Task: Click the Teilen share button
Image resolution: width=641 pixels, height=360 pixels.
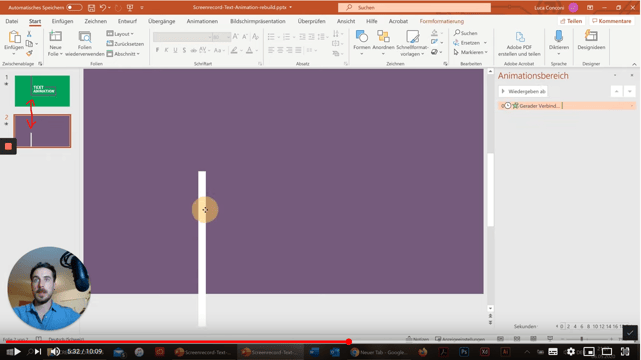Action: [x=571, y=21]
